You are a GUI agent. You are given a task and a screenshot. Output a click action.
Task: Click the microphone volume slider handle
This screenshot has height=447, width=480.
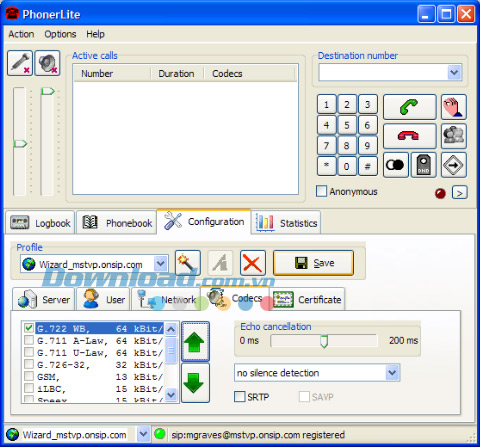point(20,144)
